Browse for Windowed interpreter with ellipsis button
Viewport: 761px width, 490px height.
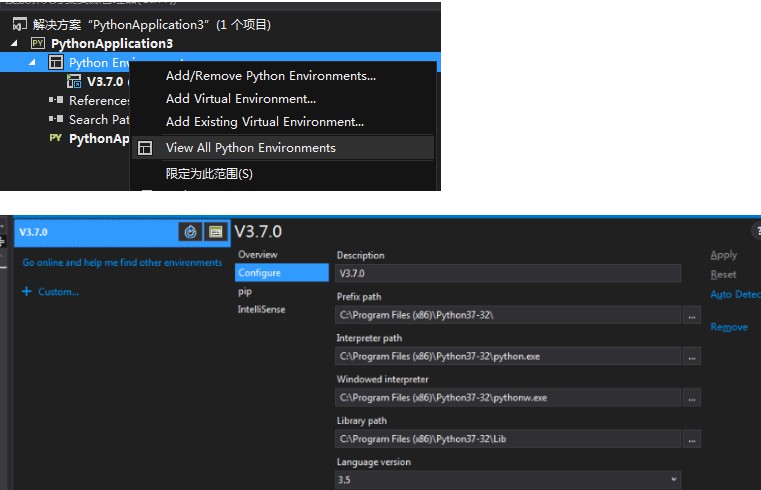[692, 398]
